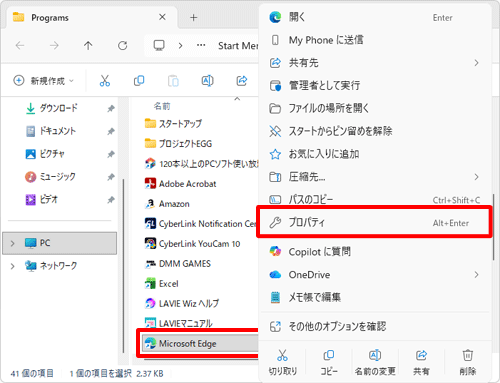
Task: Click the Rename icon in the Explorer toolbar
Action: (x=207, y=81)
